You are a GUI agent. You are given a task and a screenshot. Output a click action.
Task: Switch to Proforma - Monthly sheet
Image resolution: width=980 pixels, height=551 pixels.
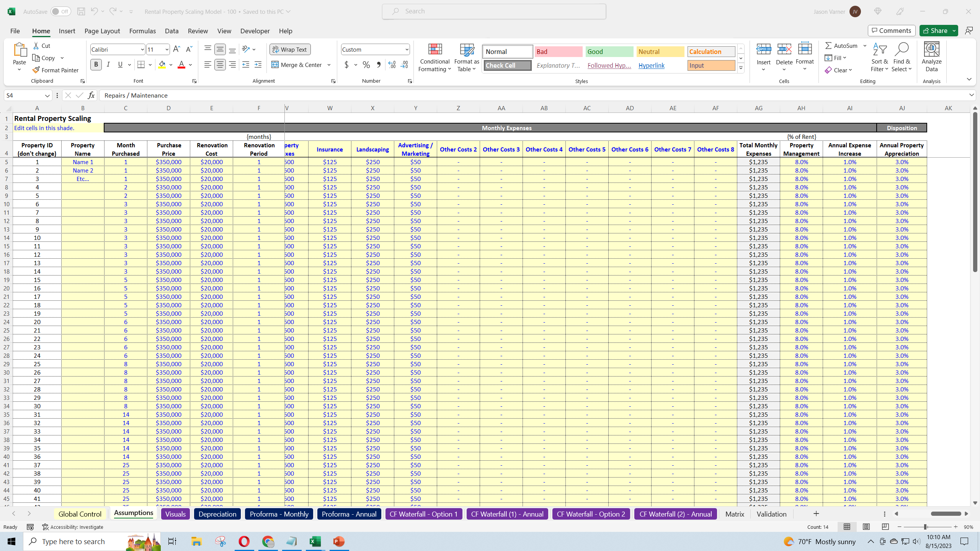coord(279,514)
